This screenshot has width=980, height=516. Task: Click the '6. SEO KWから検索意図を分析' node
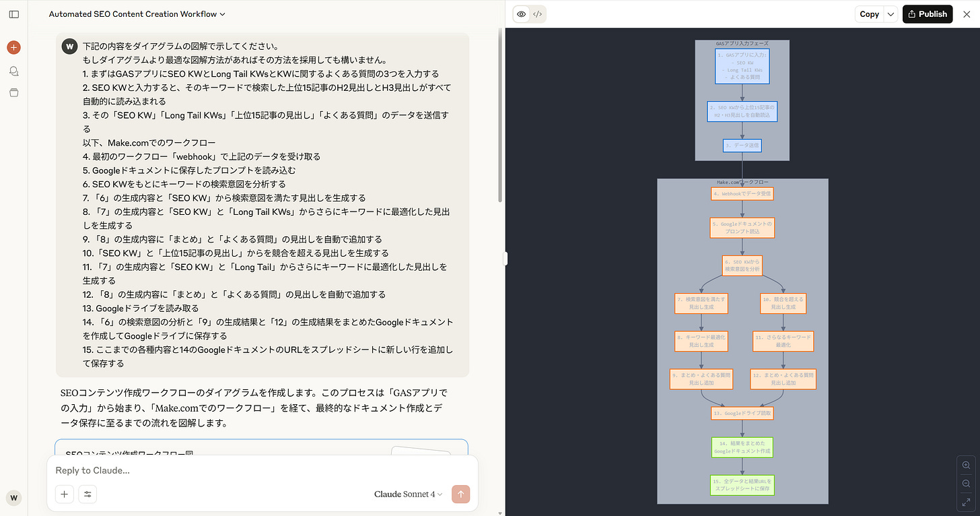(x=742, y=265)
